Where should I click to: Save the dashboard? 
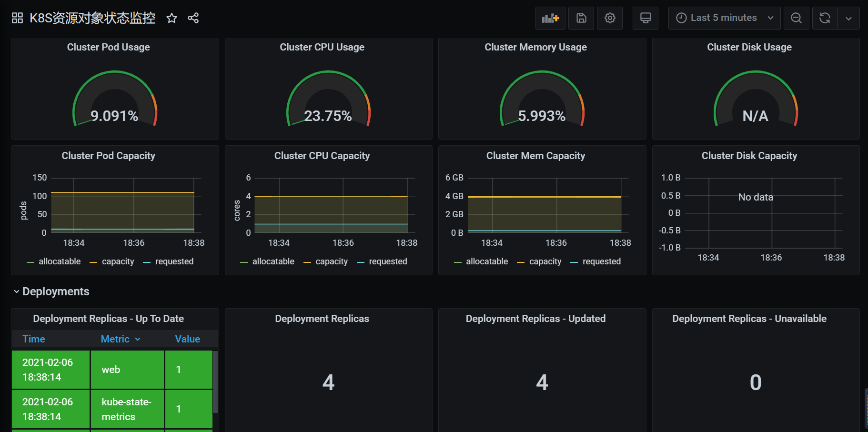pyautogui.click(x=581, y=18)
